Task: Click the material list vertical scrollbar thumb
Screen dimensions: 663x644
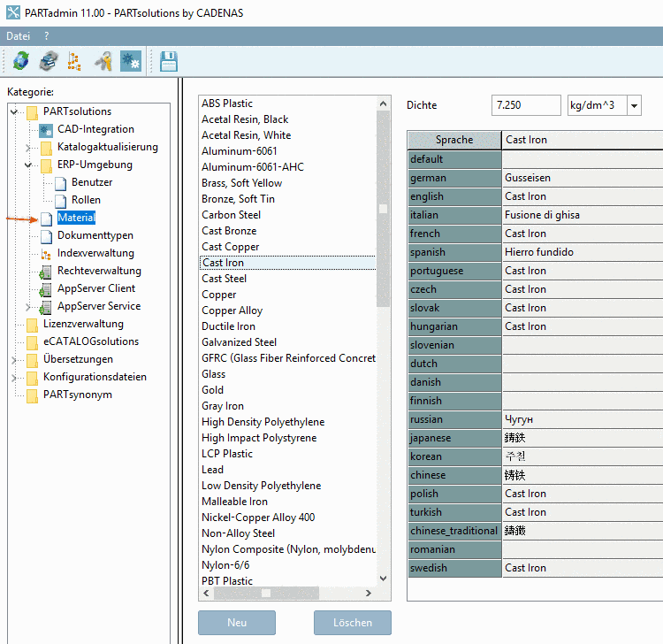Action: (x=383, y=210)
